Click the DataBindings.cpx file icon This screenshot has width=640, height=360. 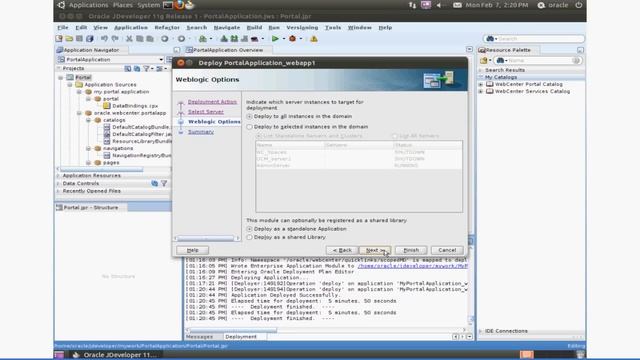(x=107, y=106)
